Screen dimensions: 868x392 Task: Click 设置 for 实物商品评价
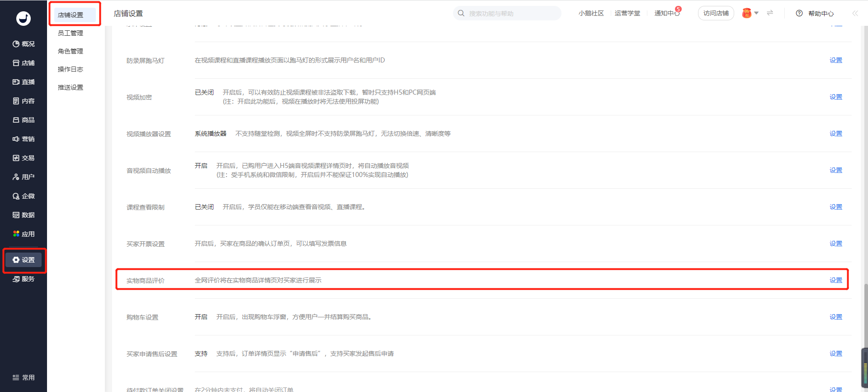(836, 280)
